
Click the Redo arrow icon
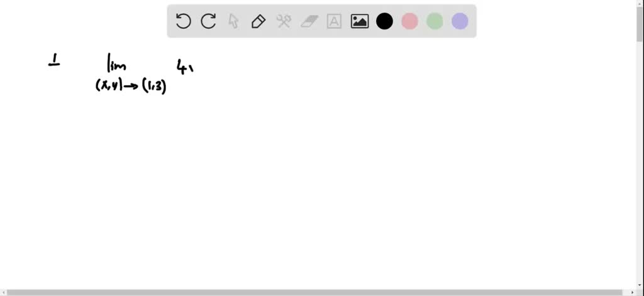click(208, 21)
